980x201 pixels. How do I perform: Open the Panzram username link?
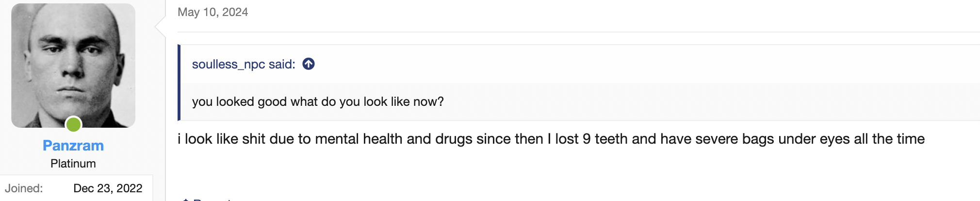pos(73,145)
